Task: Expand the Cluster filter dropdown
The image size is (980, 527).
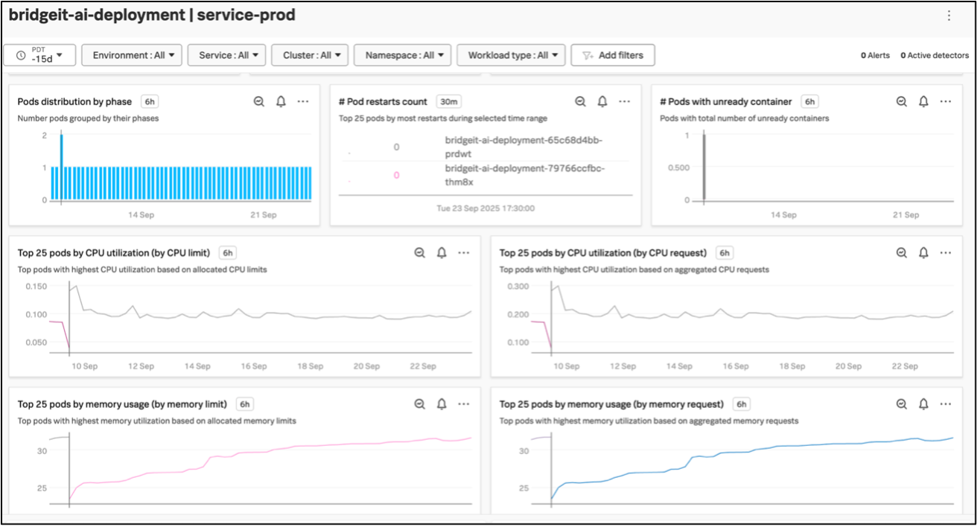Action: [310, 55]
